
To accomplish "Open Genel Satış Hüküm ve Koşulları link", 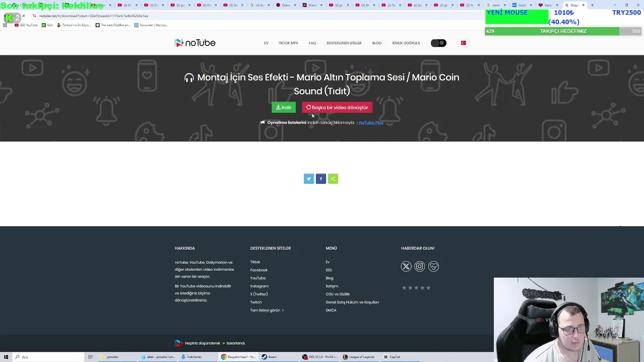I will [x=352, y=302].
